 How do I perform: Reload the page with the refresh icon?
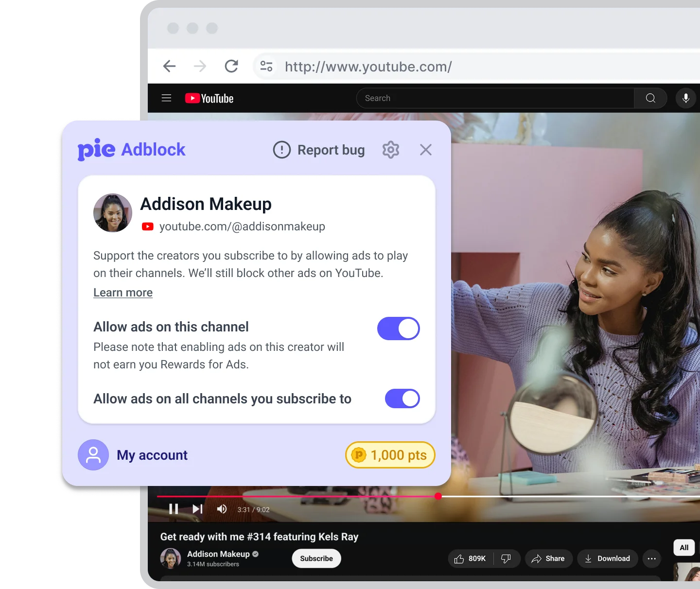[x=231, y=66]
